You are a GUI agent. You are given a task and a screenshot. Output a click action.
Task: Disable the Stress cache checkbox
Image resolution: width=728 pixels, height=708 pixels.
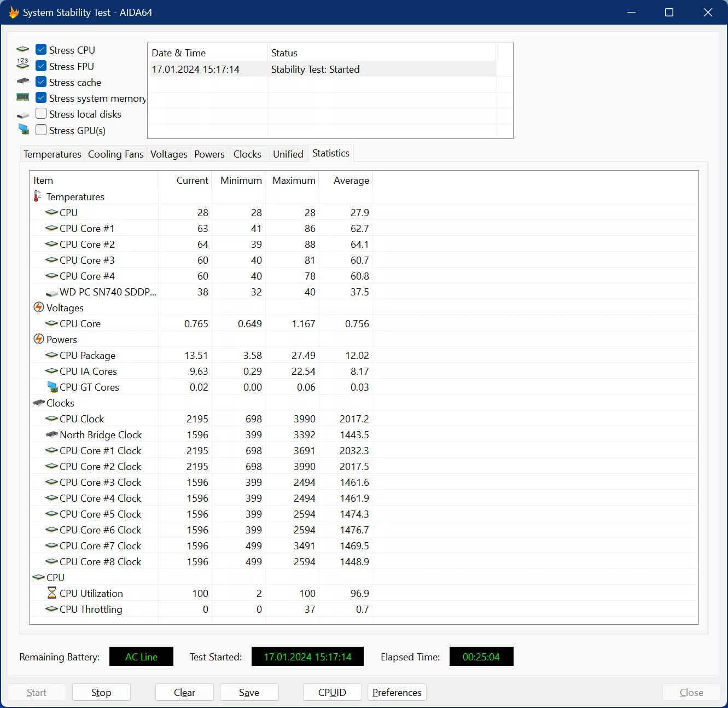click(x=41, y=82)
